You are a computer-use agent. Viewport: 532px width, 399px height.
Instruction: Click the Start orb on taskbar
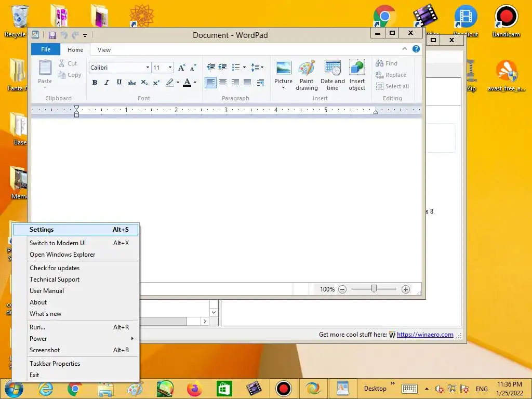14,389
